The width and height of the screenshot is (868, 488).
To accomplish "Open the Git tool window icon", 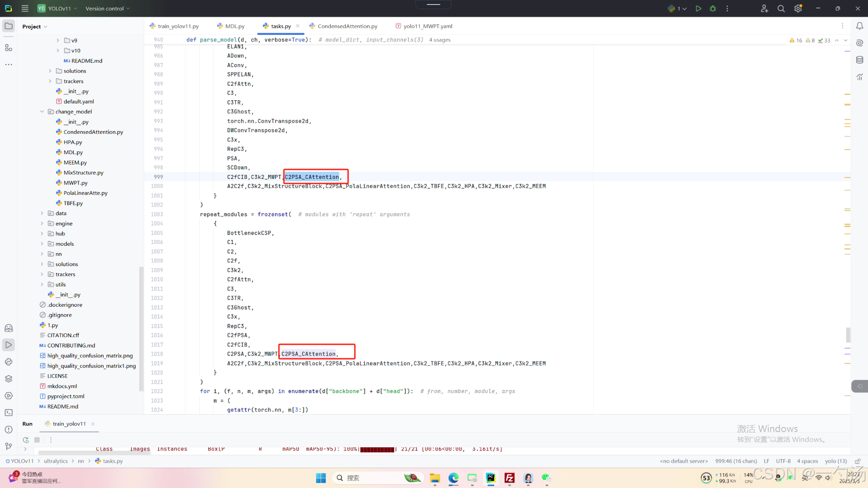I will pyautogui.click(x=9, y=446).
